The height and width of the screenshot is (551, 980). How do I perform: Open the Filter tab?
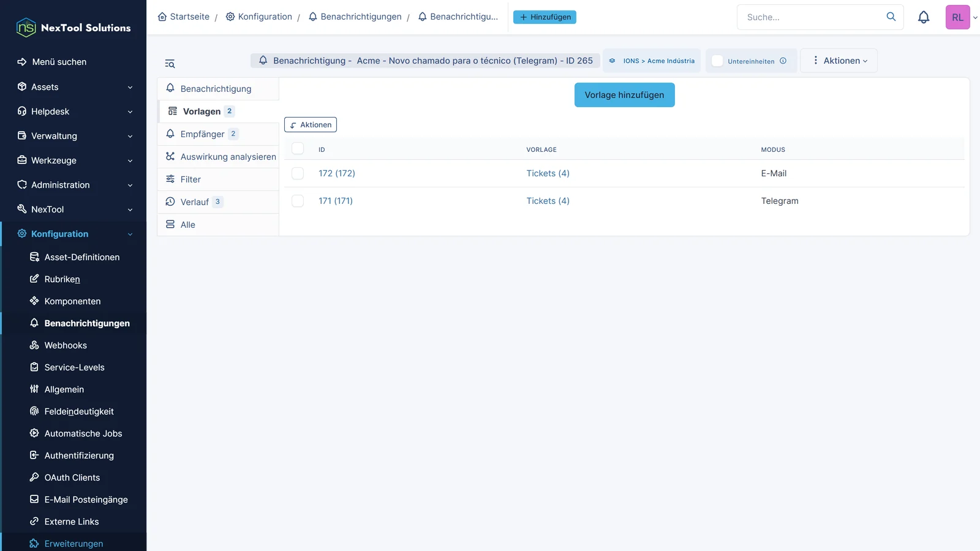[219, 179]
